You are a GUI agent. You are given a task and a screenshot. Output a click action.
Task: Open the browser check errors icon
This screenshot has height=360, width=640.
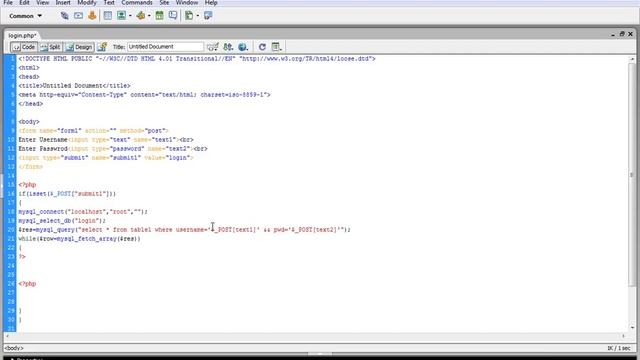213,47
